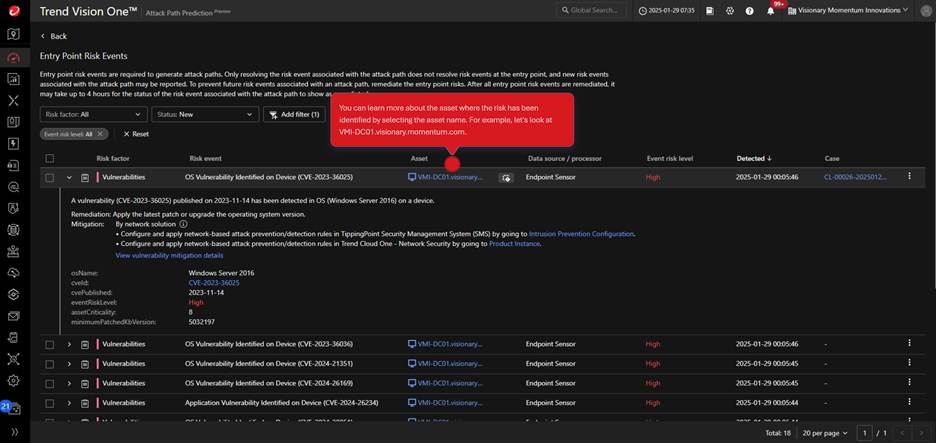The width and height of the screenshot is (936, 443).
Task: Open the help question mark icon
Action: (749, 11)
